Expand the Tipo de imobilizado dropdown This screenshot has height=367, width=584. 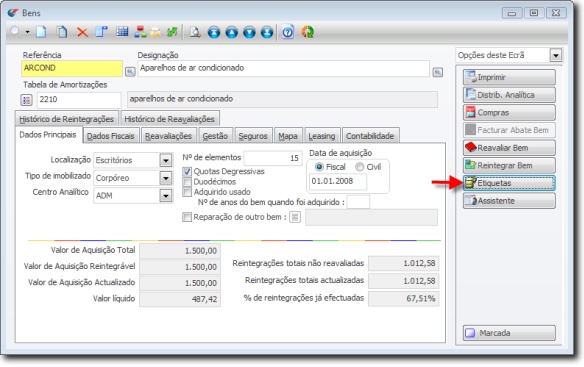tap(166, 178)
